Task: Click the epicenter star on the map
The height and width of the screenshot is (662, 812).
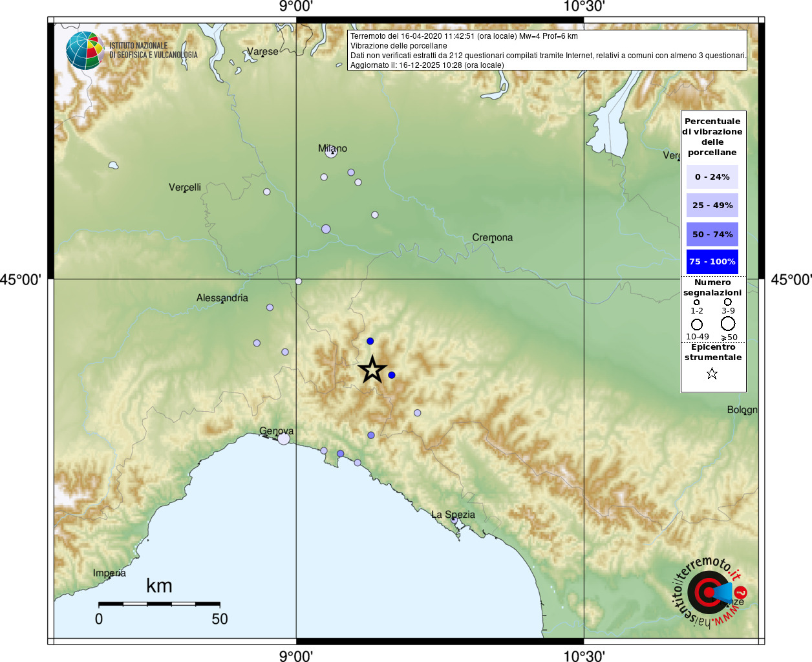Action: (x=372, y=370)
